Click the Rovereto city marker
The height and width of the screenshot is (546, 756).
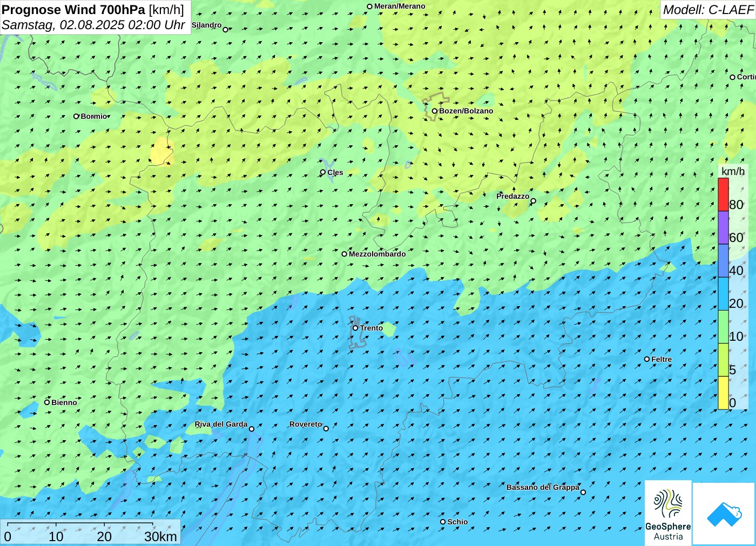click(326, 428)
